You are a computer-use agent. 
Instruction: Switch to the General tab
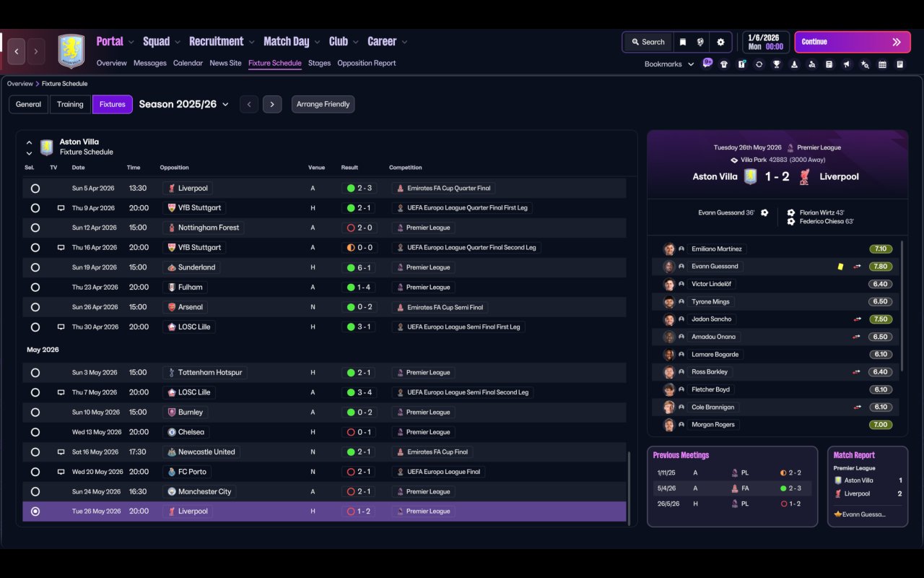tap(29, 104)
